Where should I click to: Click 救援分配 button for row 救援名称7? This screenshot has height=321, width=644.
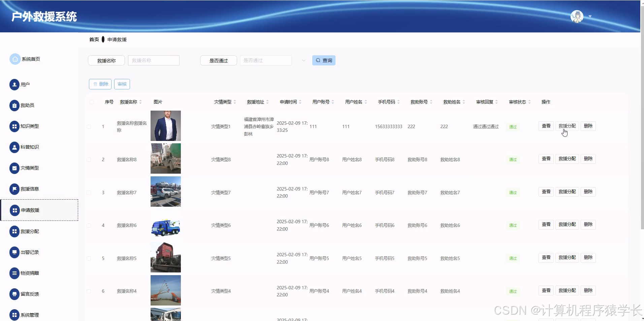click(x=567, y=192)
